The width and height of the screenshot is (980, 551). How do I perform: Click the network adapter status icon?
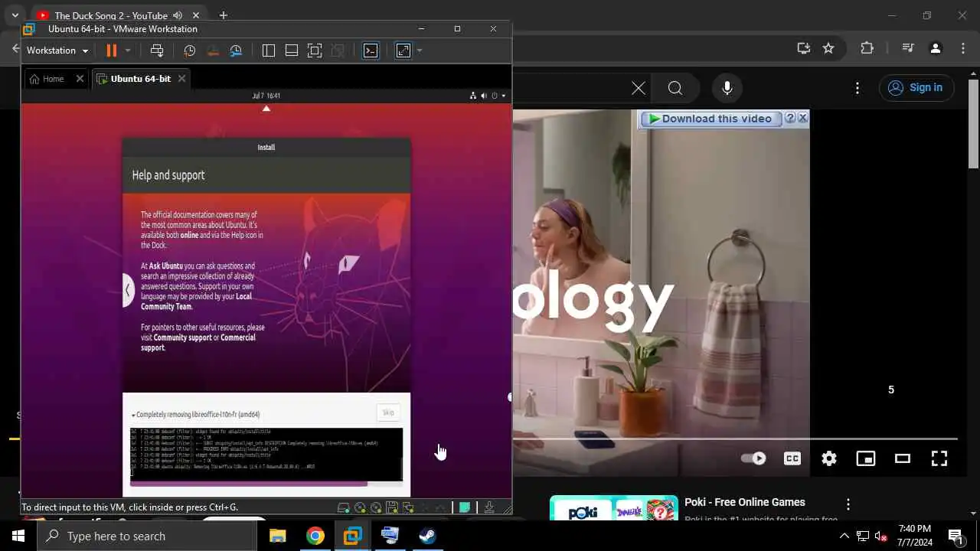click(x=408, y=507)
